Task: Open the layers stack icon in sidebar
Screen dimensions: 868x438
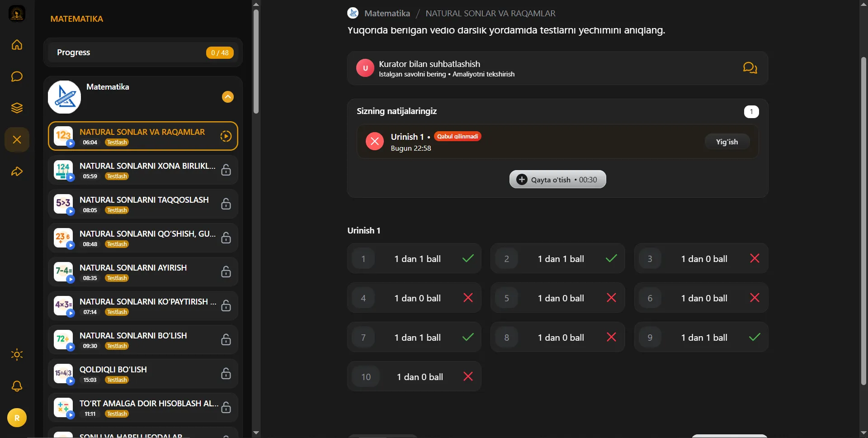Action: 17,108
